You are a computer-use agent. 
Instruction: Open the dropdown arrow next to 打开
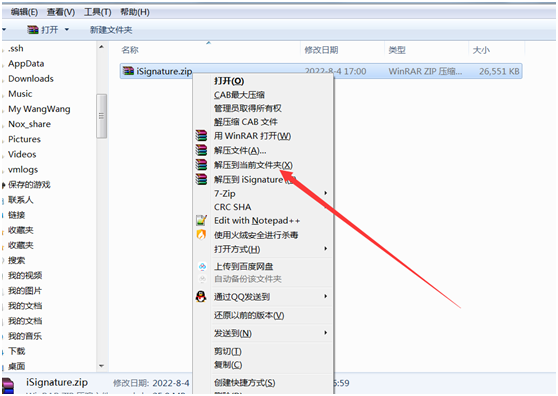(x=67, y=30)
